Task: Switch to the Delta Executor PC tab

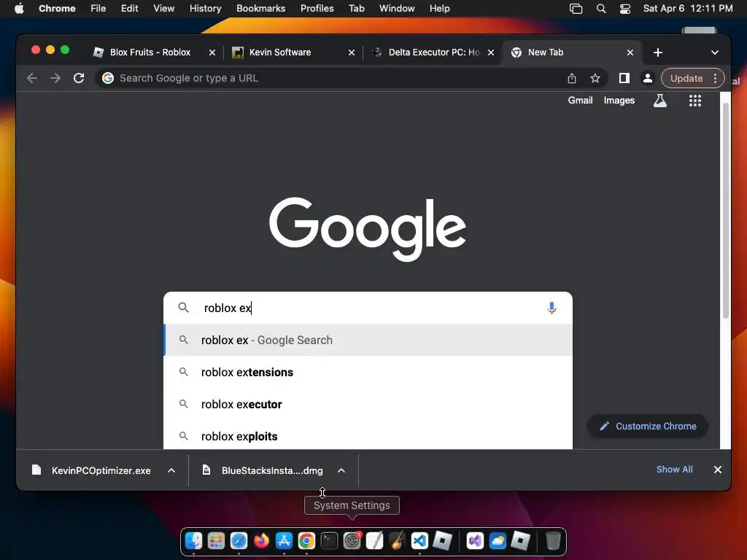Action: (434, 52)
